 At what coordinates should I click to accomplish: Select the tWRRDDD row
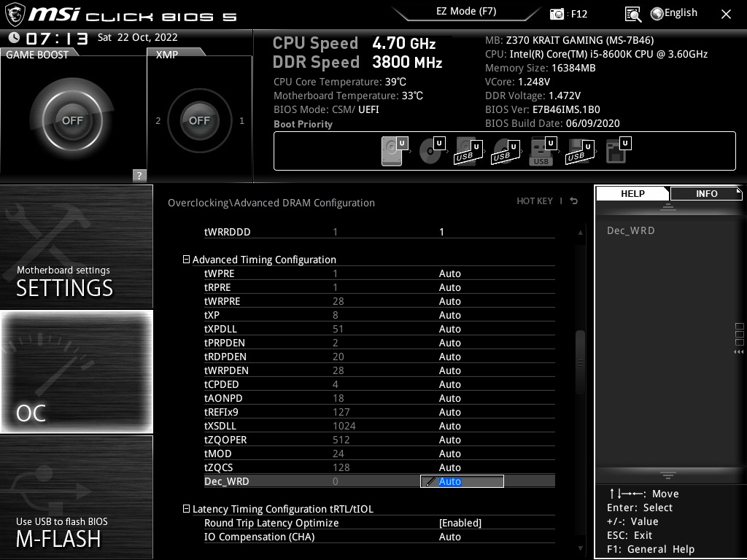[379, 232]
